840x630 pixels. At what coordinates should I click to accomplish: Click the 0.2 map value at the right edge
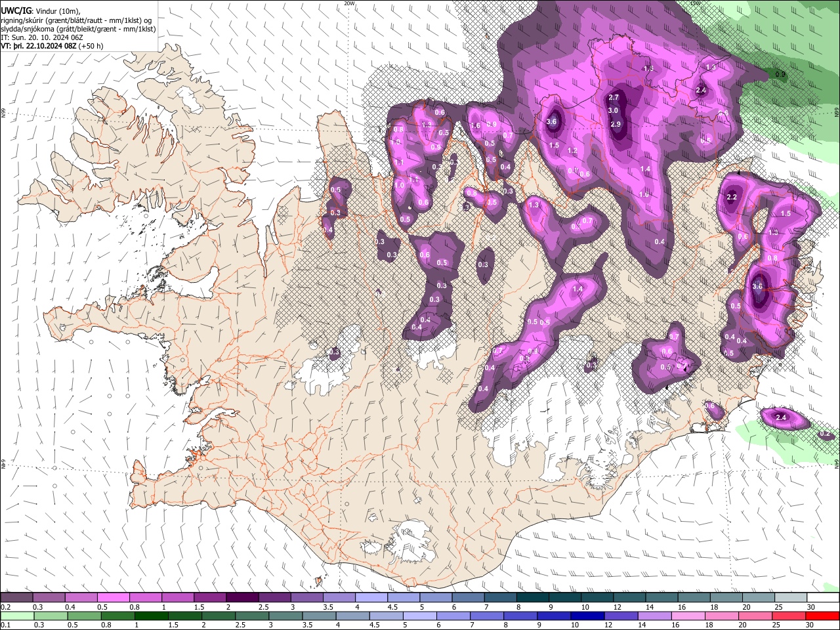pos(826,434)
